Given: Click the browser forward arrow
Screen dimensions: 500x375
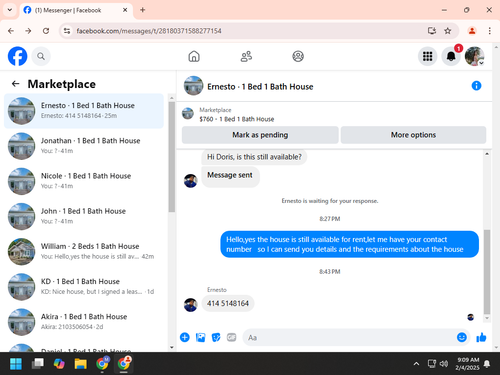Looking at the screenshot, I should (28, 31).
